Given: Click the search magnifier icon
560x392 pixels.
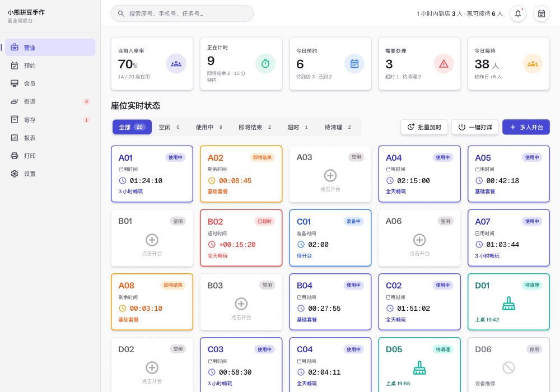Looking at the screenshot, I should pos(121,13).
